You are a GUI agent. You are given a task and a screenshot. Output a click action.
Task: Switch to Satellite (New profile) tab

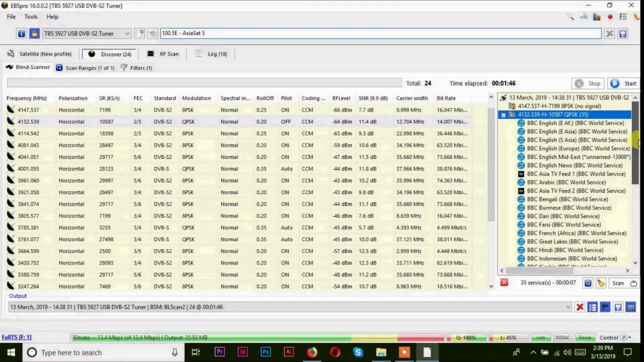pos(39,54)
